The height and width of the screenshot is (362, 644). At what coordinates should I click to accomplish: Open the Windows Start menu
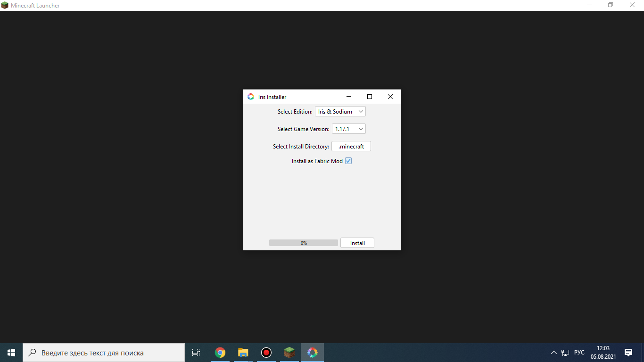pyautogui.click(x=11, y=353)
